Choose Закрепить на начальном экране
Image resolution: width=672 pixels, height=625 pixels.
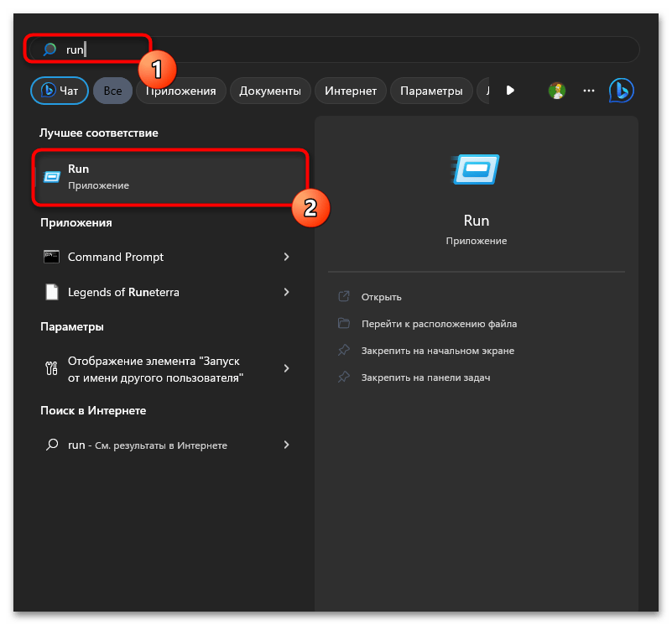pos(438,351)
